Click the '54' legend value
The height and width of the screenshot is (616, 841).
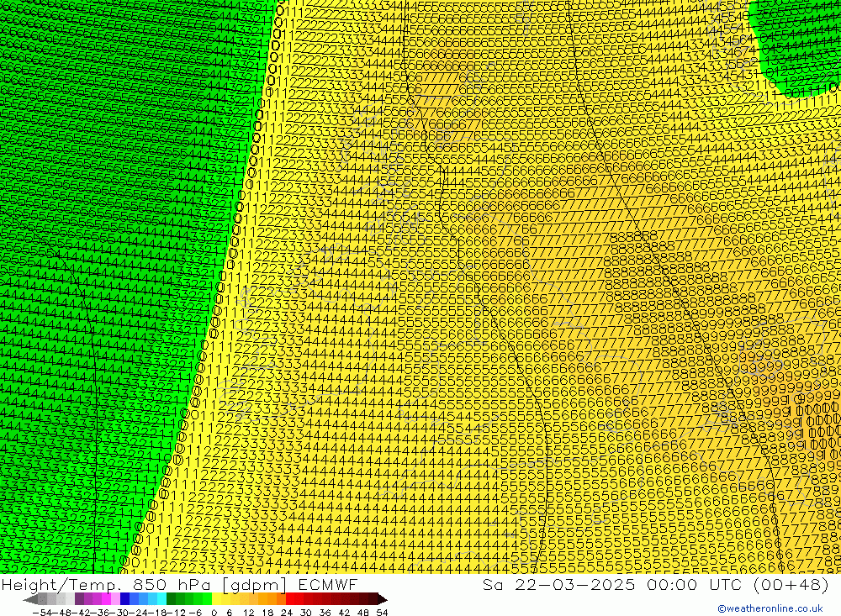point(382,613)
